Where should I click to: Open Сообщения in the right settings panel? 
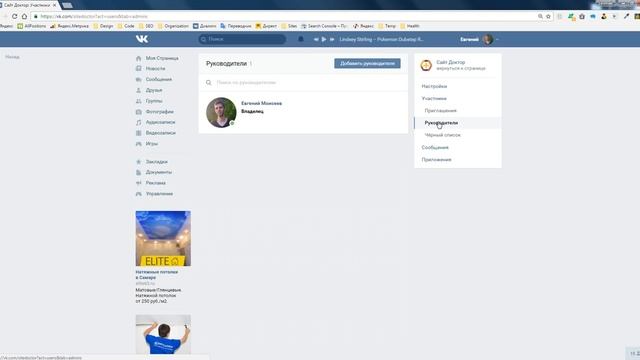coord(435,147)
